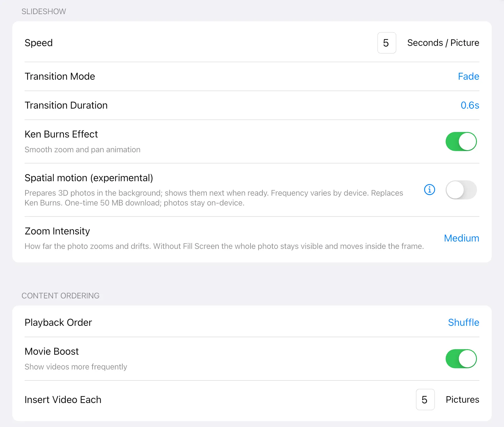Select 'Smooth zoom and pan animation' text
The image size is (504, 427).
[82, 150]
